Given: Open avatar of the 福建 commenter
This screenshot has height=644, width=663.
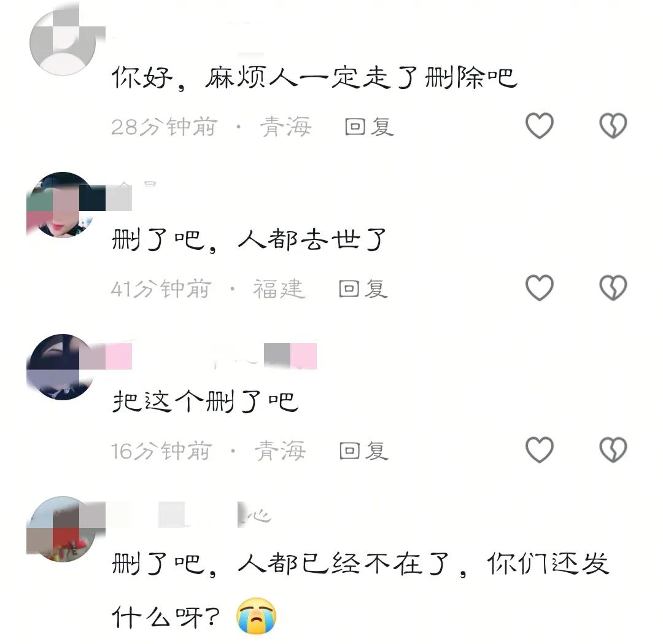Looking at the screenshot, I should click(63, 204).
